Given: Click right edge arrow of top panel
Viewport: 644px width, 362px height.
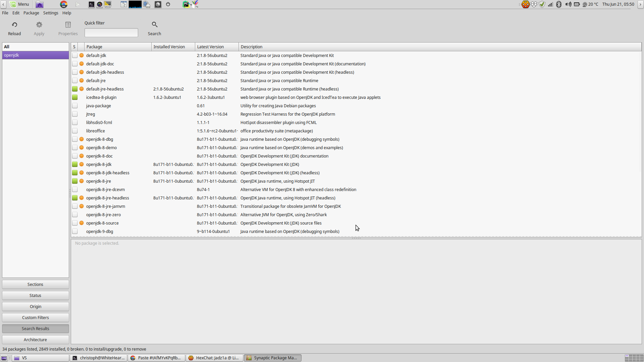Looking at the screenshot, I should click(640, 4).
